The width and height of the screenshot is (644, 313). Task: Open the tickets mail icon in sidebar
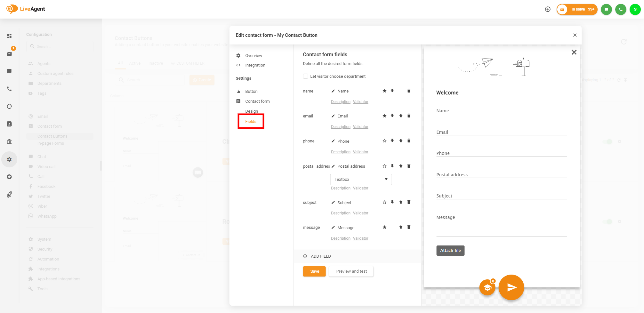(9, 54)
